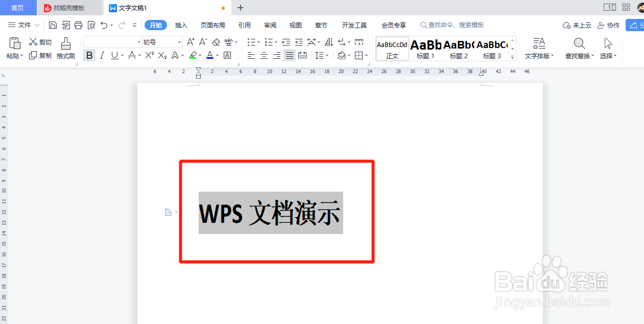Align text to the left
This screenshot has width=644, height=324.
(251, 55)
